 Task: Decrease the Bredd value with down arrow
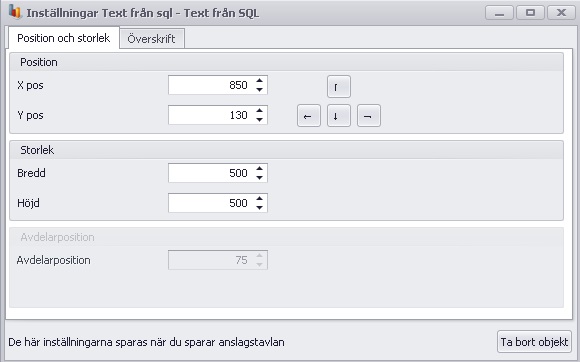pos(259,177)
